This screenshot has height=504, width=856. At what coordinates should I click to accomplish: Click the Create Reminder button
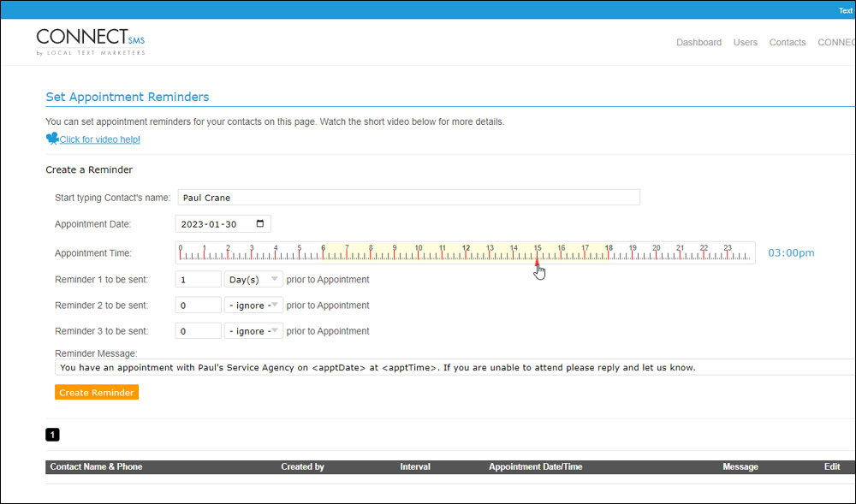[x=97, y=392]
